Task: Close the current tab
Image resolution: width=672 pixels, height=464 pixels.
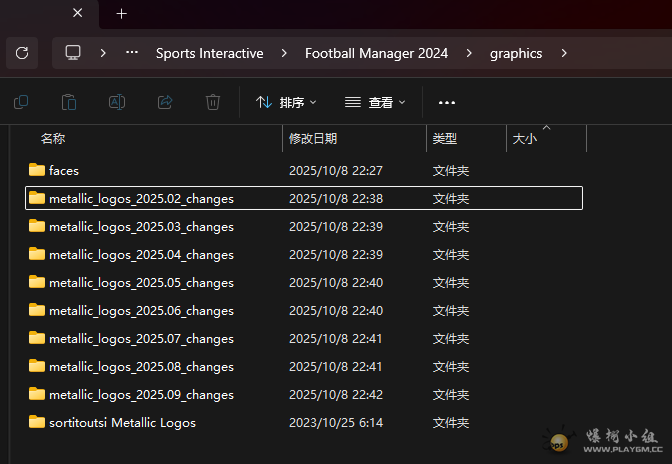Action: (x=78, y=13)
